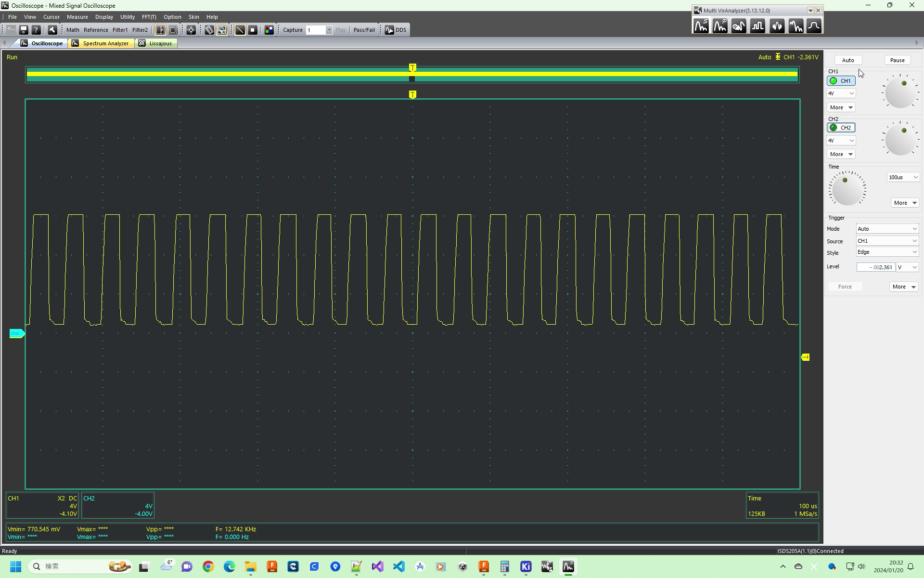Click the square wave icon in Multi VirAnalyzer

(757, 26)
